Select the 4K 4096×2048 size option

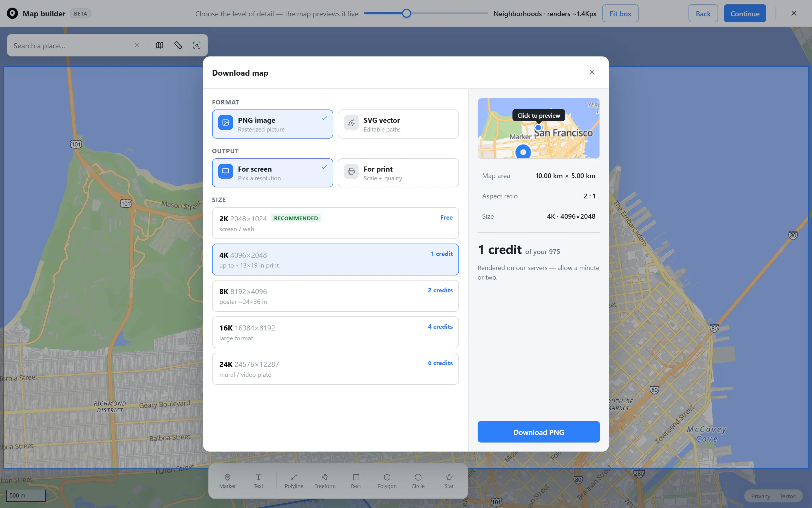[335, 259]
